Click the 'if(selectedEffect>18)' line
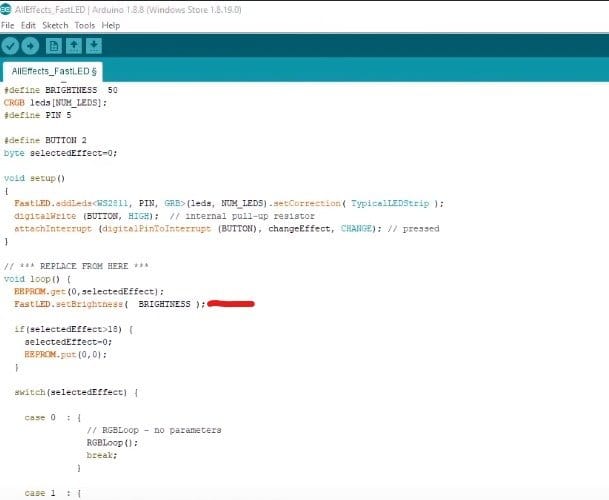The height and width of the screenshot is (500, 609). (74, 329)
